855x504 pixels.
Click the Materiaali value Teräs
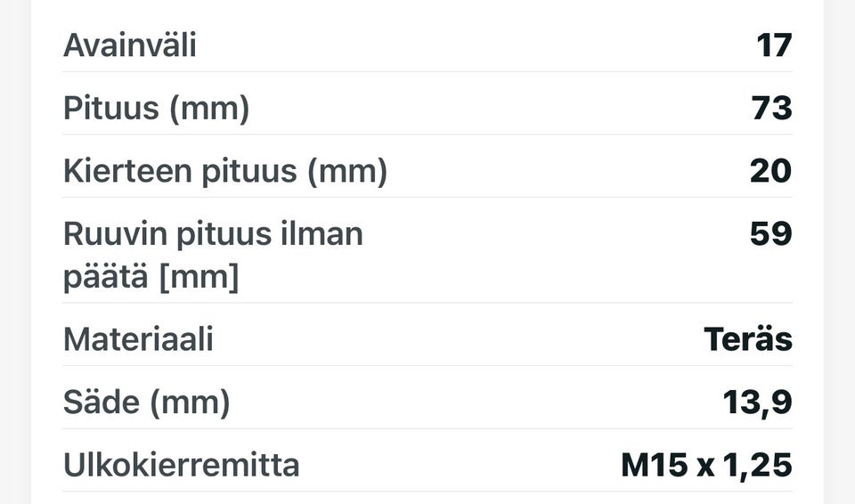coord(748,338)
